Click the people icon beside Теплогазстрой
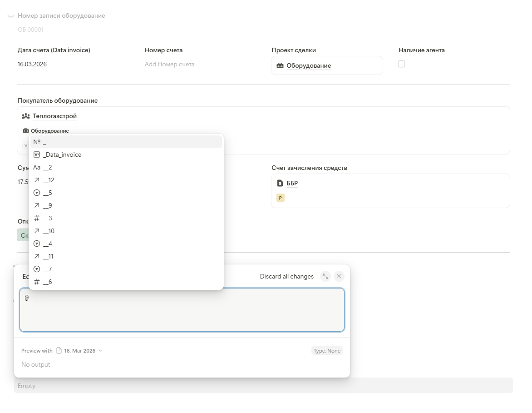This screenshot has height=413, width=532. (26, 116)
